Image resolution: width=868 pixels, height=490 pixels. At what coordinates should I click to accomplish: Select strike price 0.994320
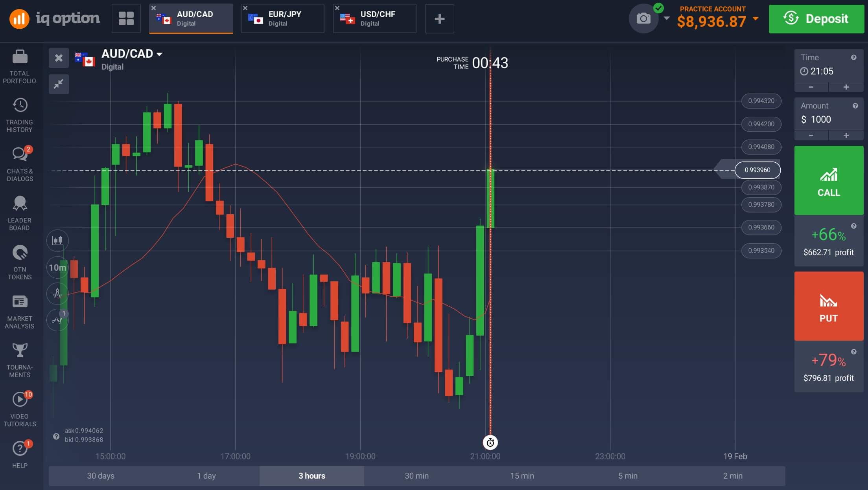coord(761,101)
